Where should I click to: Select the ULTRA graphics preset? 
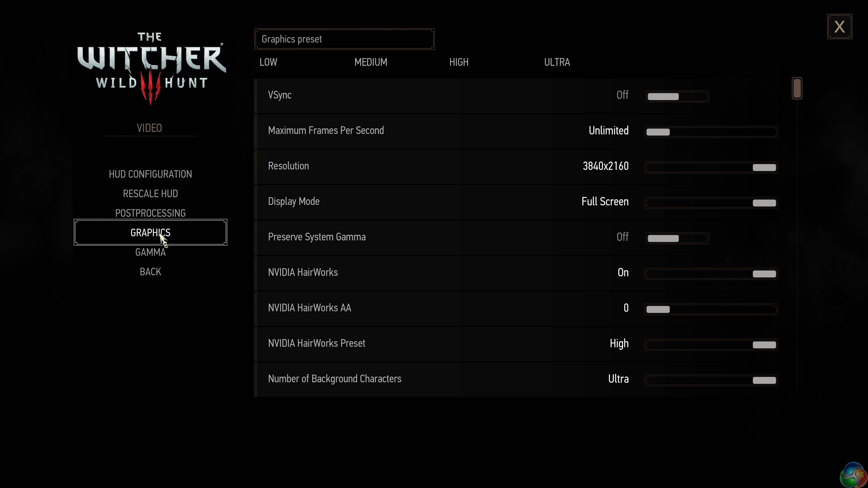coord(557,62)
